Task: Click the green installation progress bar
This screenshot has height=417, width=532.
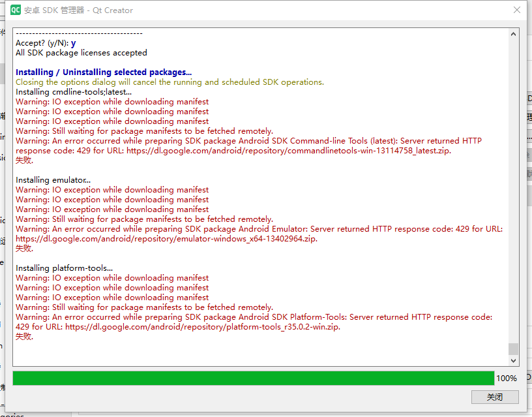Action: pyautogui.click(x=254, y=378)
